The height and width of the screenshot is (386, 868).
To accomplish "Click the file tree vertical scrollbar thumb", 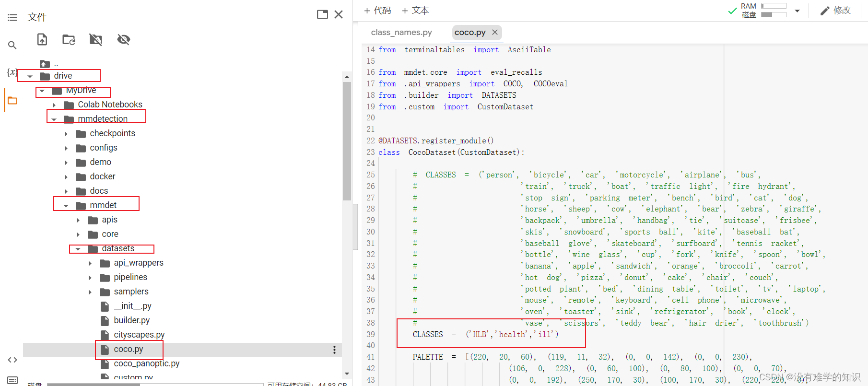I will coord(347,141).
